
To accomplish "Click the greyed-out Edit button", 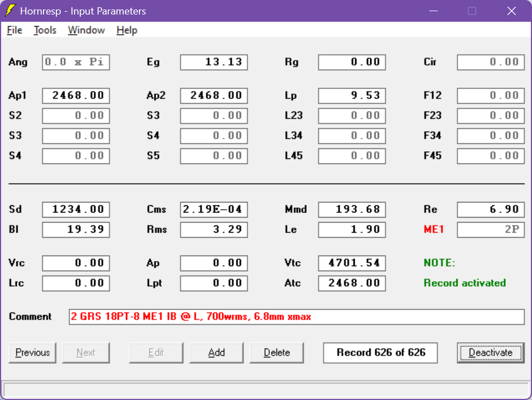I will (156, 353).
